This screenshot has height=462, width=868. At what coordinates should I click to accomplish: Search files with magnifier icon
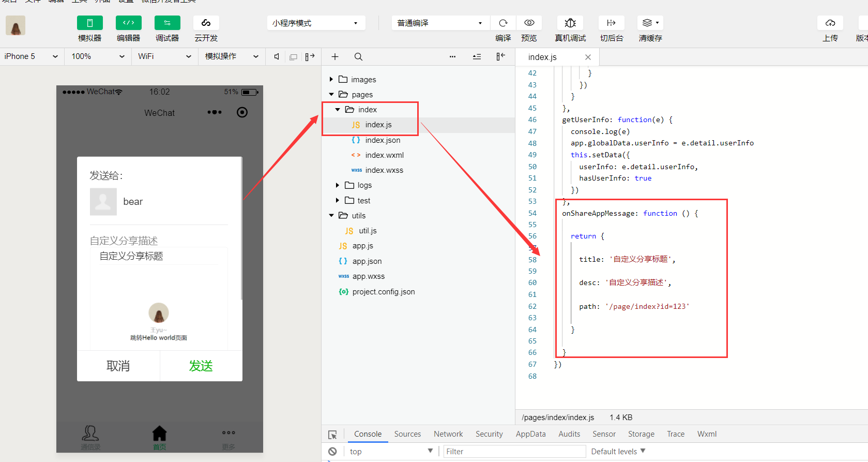click(x=358, y=56)
